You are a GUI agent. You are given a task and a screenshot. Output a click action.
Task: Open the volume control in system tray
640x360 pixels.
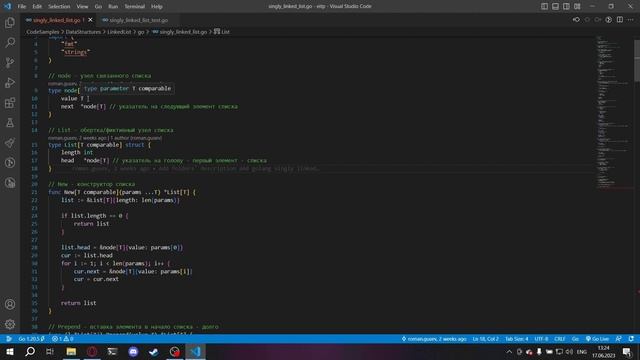click(x=569, y=351)
